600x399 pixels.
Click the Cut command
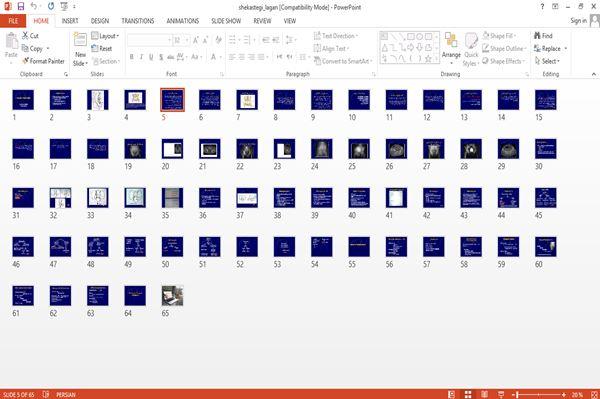pos(30,36)
